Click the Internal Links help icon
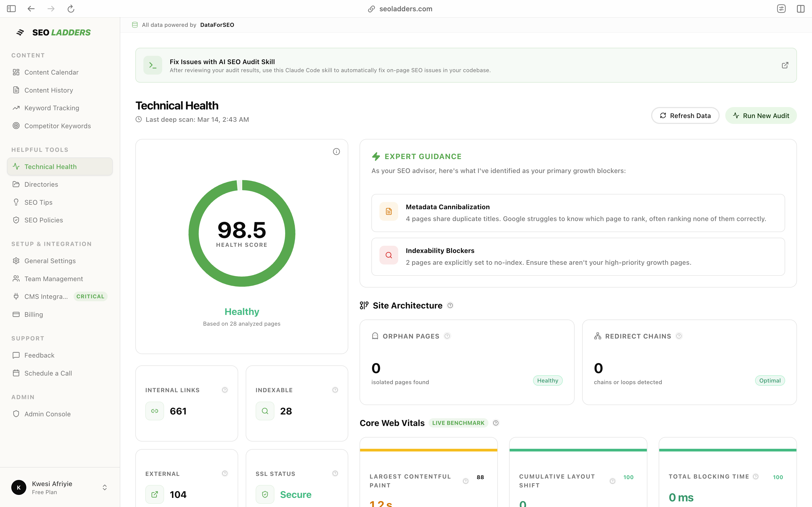Screen dimensions: 812x507 coord(225,390)
